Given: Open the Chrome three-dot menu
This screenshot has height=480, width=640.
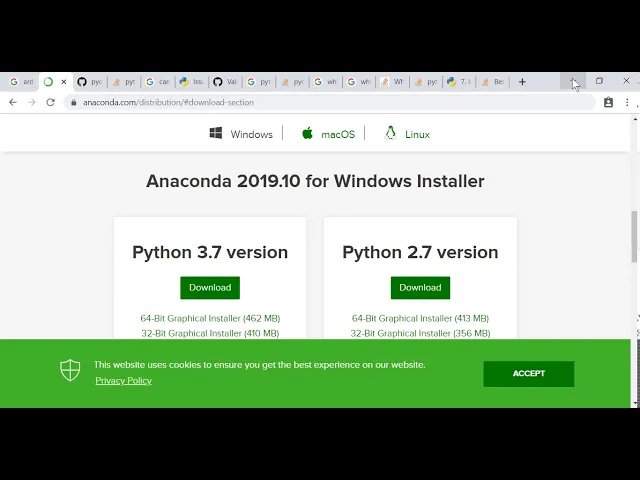Looking at the screenshot, I should 627,102.
